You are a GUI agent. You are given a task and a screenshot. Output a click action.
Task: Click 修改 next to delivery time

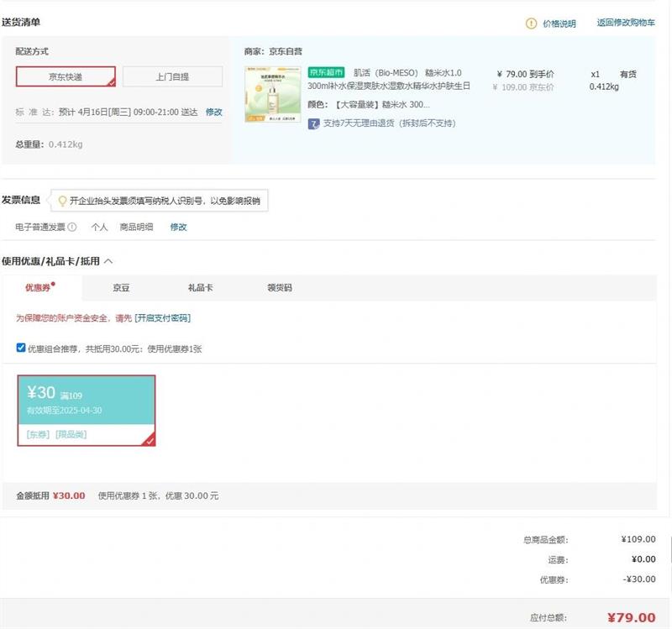(214, 112)
